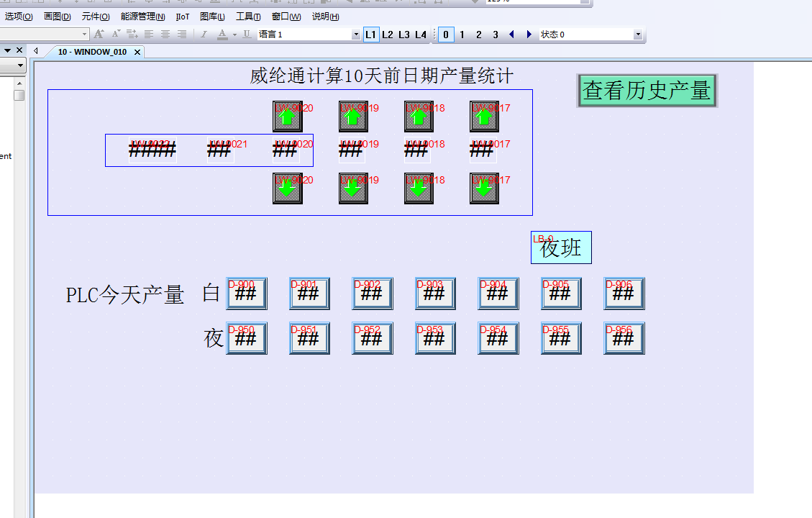This screenshot has height=518, width=812.
Task: Click the increase font size icon
Action: point(99,35)
